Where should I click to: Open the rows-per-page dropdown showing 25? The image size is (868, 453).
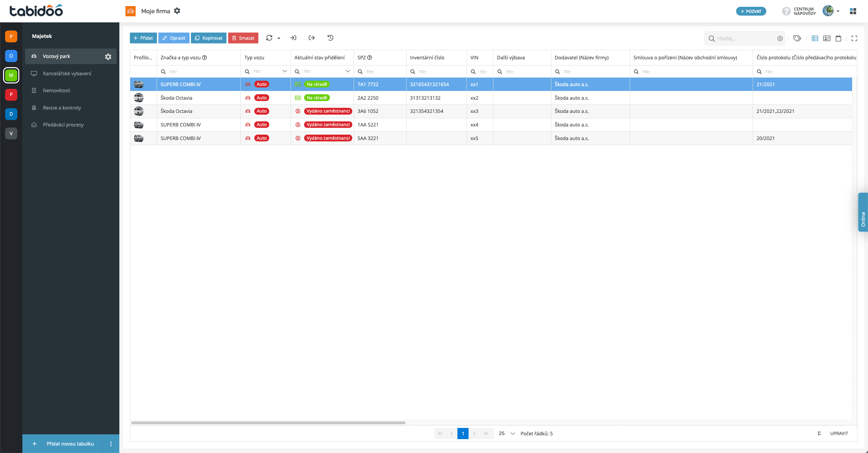[507, 433]
